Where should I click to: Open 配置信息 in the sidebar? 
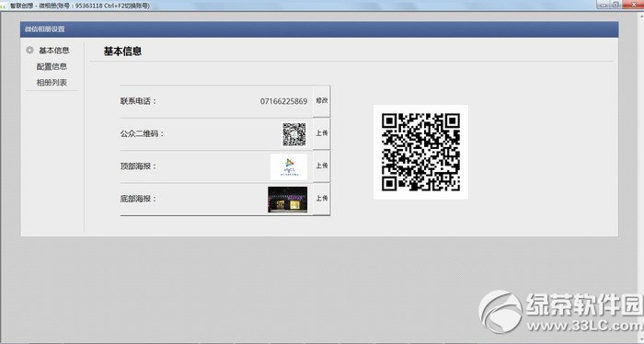(x=52, y=66)
